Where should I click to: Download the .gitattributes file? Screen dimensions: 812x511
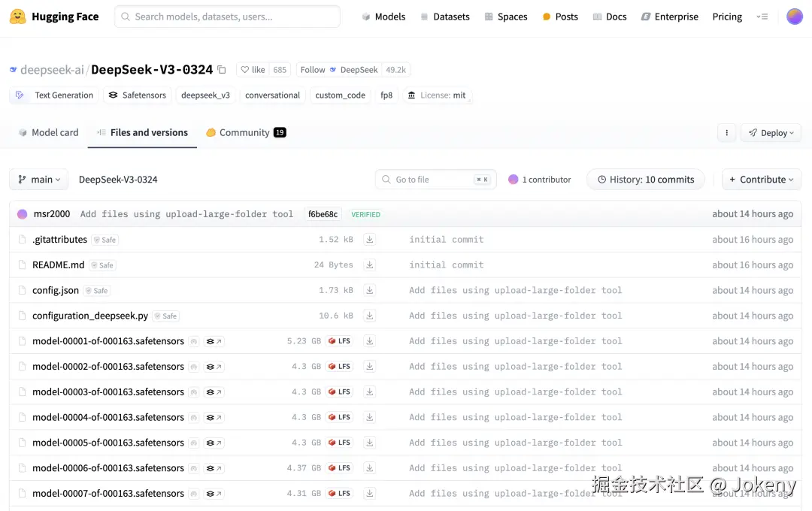coord(369,239)
